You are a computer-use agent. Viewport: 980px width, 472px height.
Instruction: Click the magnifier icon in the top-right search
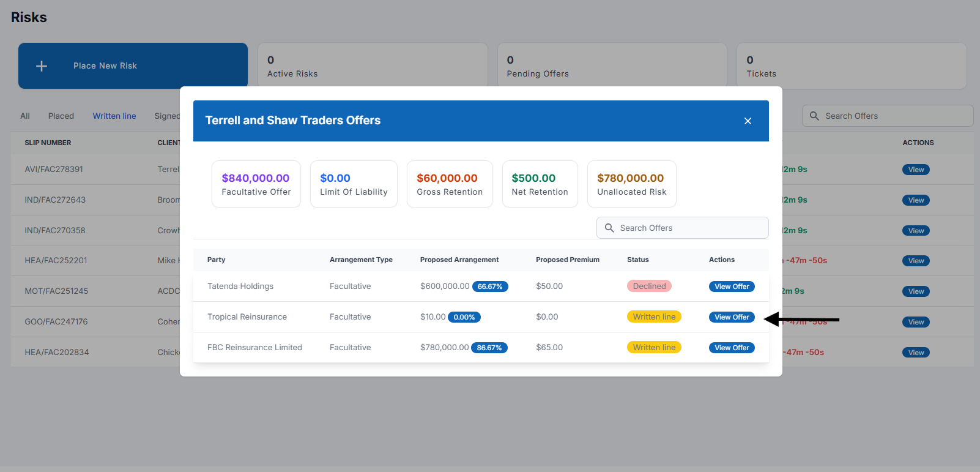click(814, 116)
